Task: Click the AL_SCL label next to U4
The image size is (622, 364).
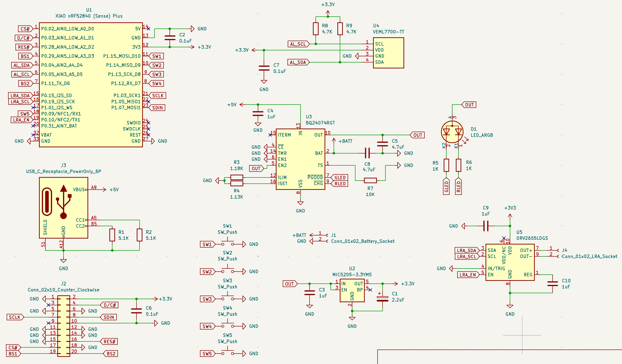Action: click(299, 44)
